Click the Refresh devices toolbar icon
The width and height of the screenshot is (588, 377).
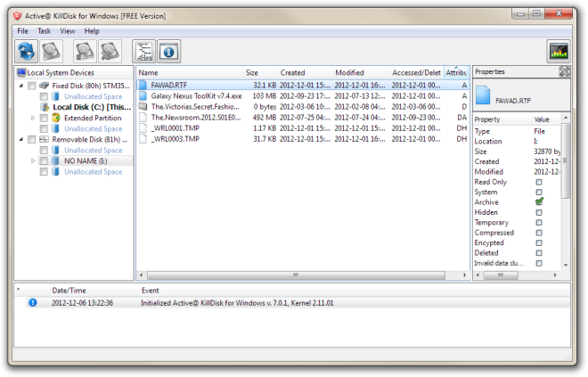(x=27, y=52)
